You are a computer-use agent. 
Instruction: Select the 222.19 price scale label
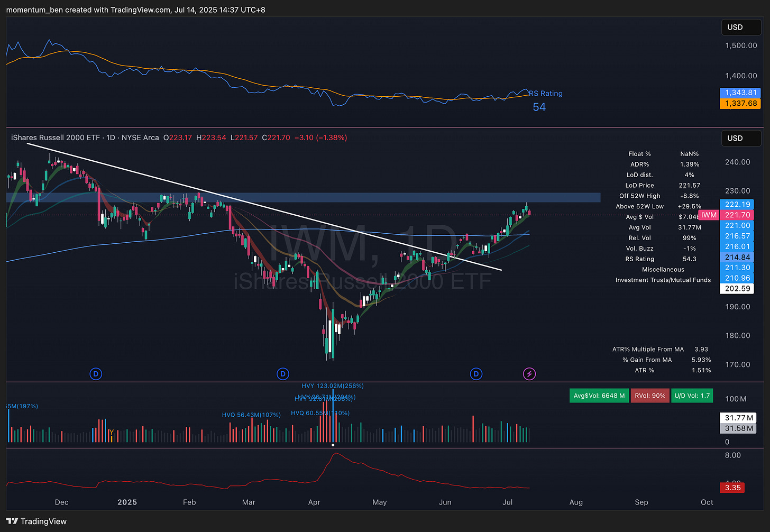[737, 205]
